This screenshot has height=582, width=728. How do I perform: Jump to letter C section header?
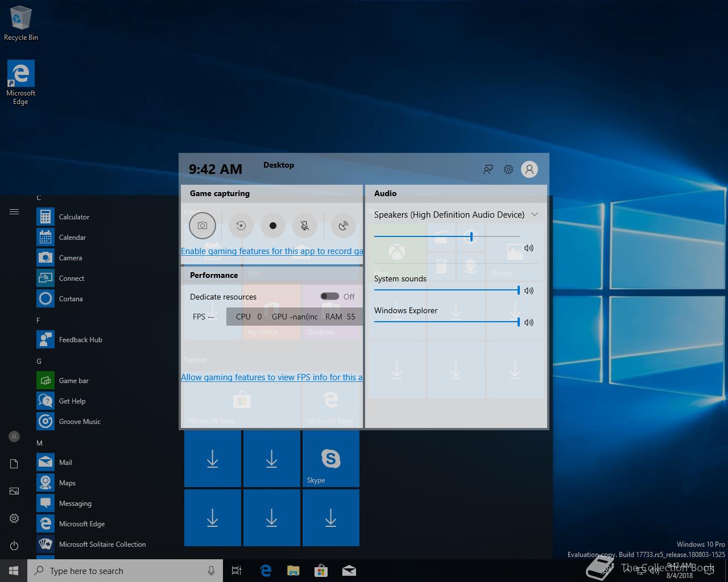(39, 198)
